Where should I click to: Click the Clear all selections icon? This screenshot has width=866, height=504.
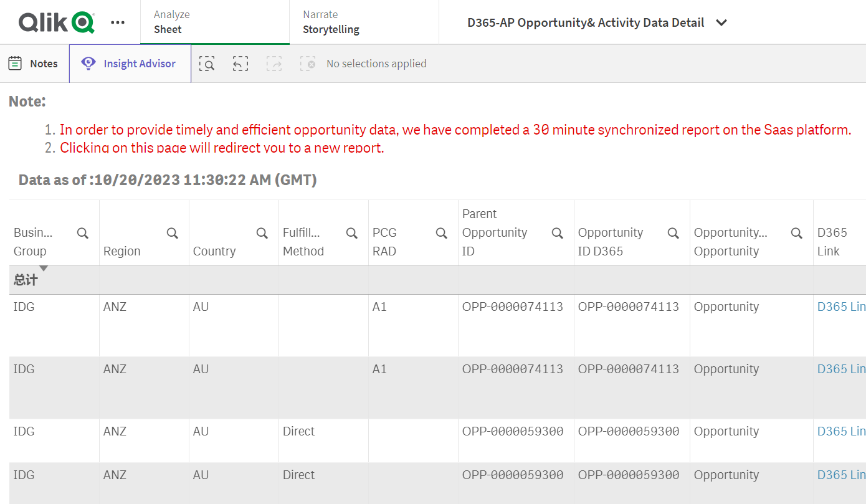pos(308,64)
